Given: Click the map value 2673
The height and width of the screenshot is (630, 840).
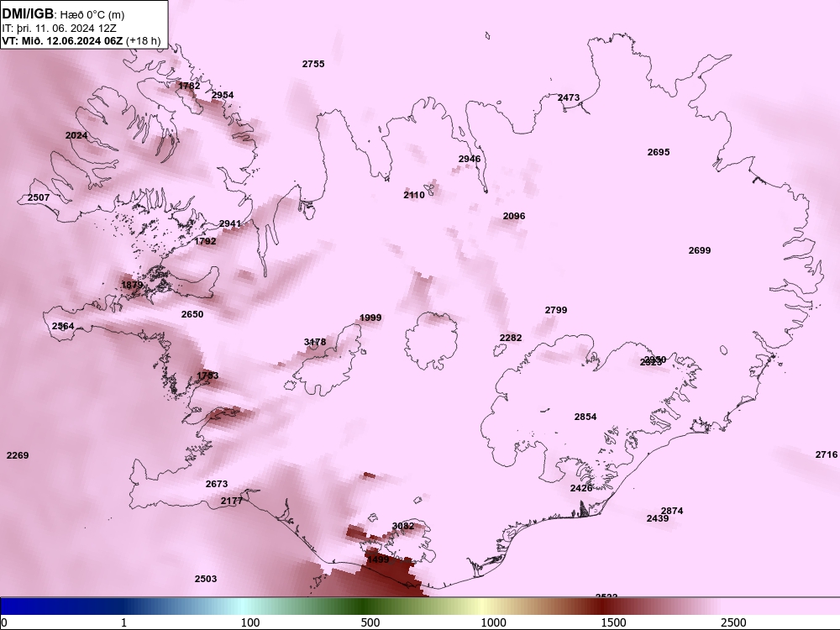Looking at the screenshot, I should click(x=217, y=484).
